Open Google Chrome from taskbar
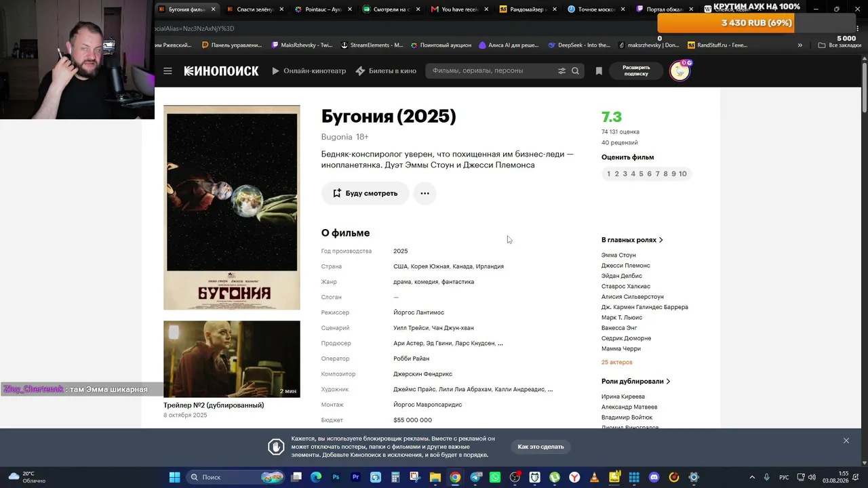868x488 pixels. click(x=455, y=477)
